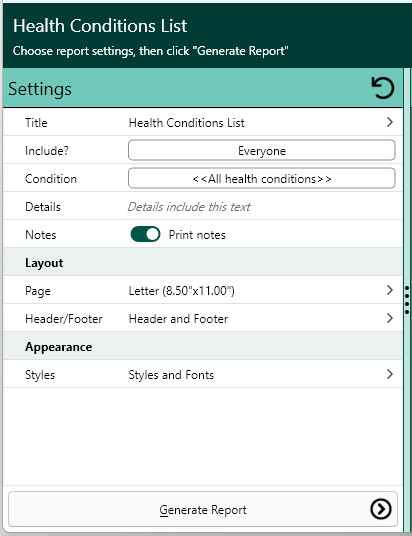The image size is (412, 536).
Task: Click the arrow icon inside Generate Report
Action: [381, 509]
